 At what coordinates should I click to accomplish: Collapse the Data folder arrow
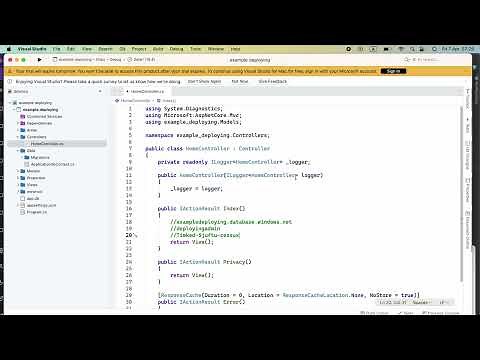click(x=18, y=151)
